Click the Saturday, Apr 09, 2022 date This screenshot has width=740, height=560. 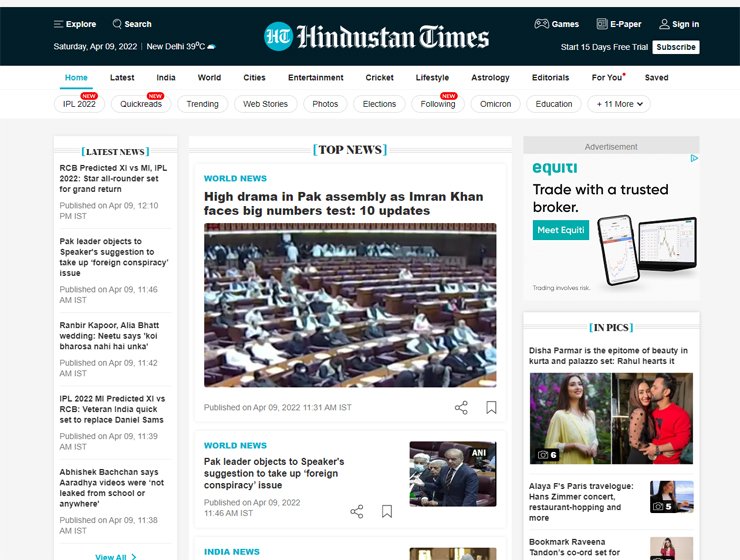[x=95, y=47]
